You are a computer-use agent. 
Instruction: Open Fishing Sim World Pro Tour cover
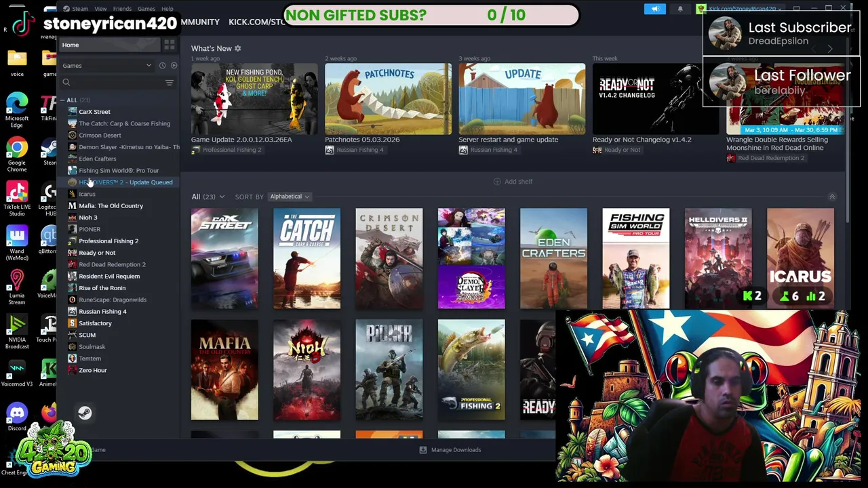pyautogui.click(x=635, y=258)
